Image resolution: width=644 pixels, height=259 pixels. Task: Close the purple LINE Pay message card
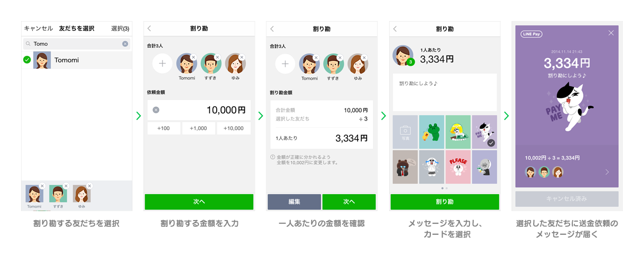[611, 33]
